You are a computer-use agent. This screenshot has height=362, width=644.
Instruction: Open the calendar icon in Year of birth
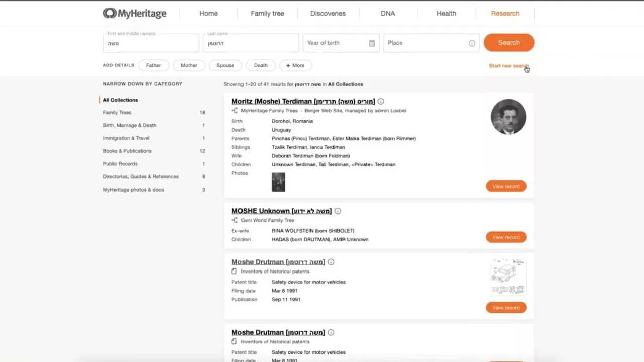click(372, 43)
